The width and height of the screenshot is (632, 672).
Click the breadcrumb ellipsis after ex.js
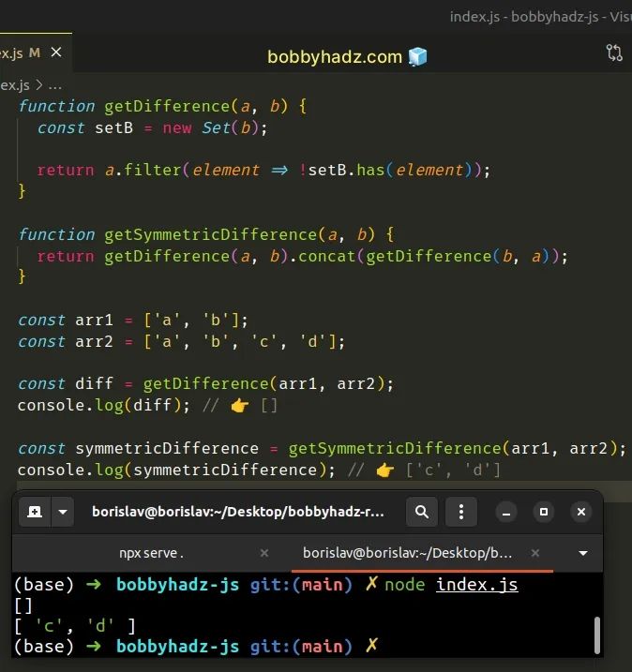tap(55, 85)
